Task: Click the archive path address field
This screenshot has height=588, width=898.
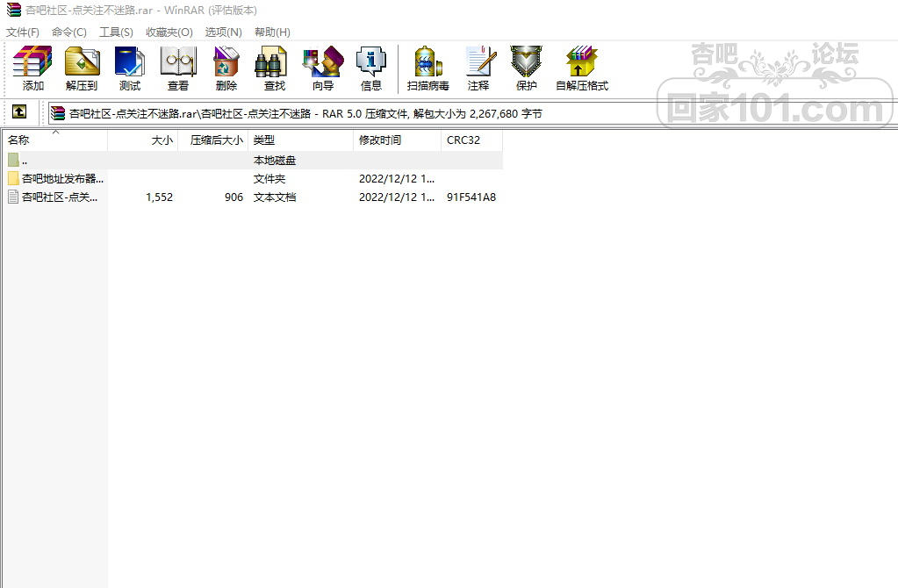Action: (x=472, y=113)
